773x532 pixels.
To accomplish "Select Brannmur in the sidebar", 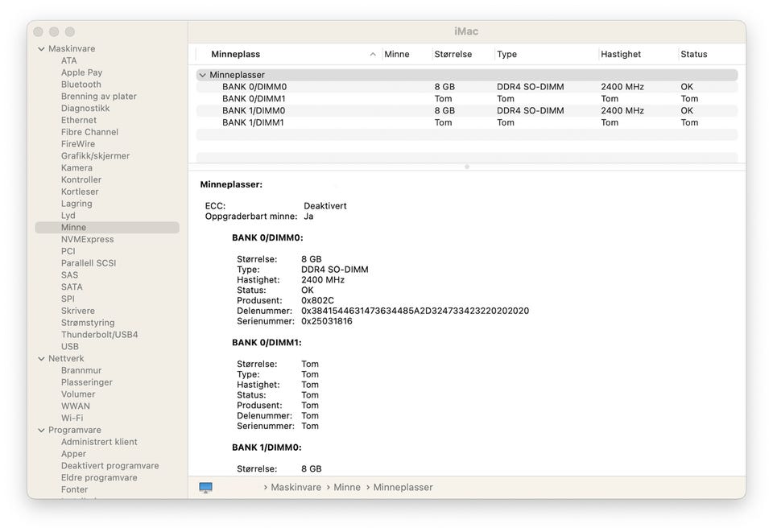I will tap(81, 370).
